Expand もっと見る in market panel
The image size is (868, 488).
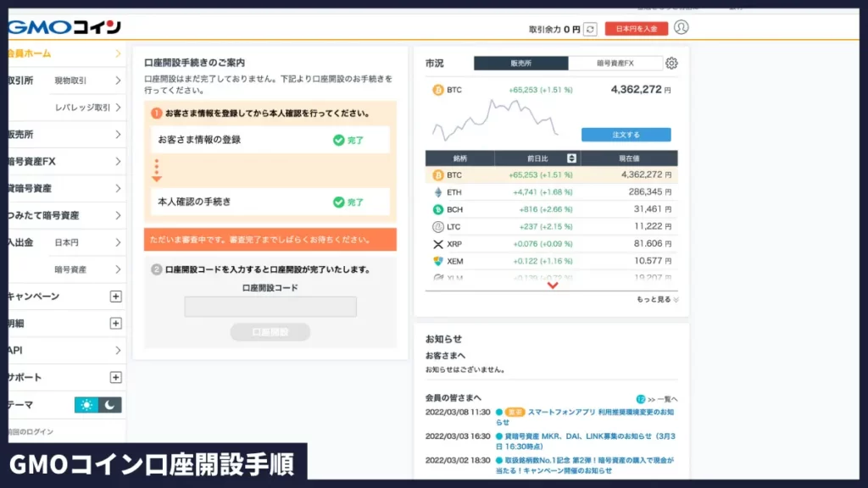point(657,299)
